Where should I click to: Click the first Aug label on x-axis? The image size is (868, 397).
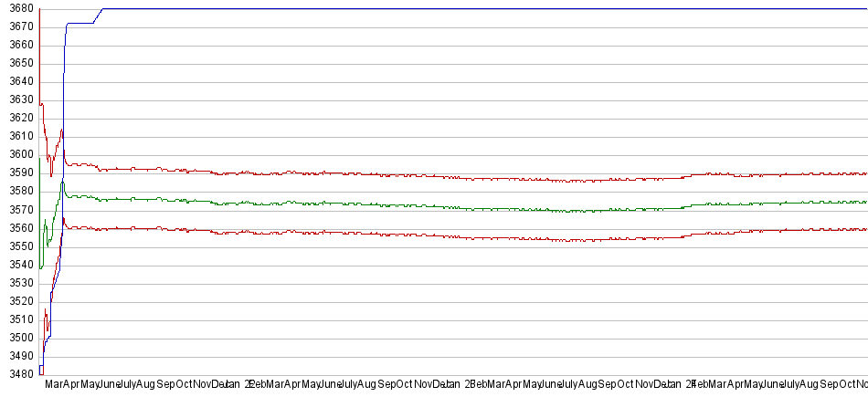(x=144, y=386)
